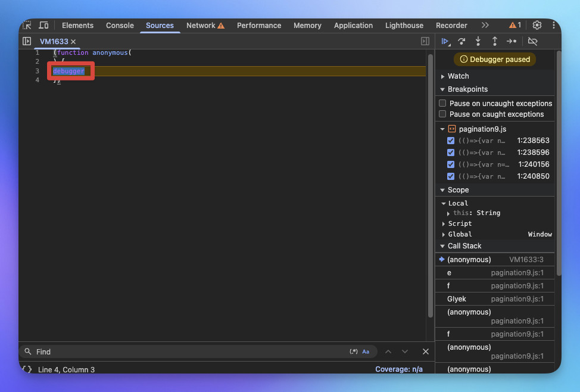
Task: Expand the Script scope
Action: point(444,223)
